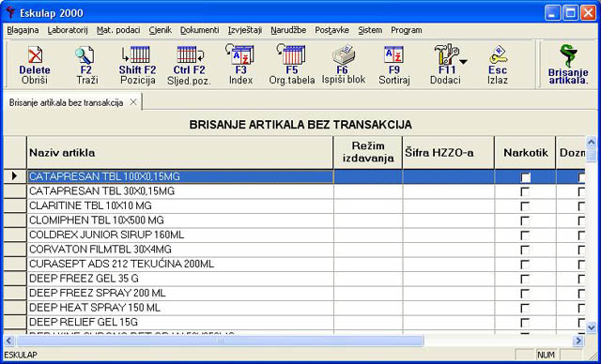Maximize the Eskulap 2000 window
This screenshot has height=364, width=601.
(570, 13)
